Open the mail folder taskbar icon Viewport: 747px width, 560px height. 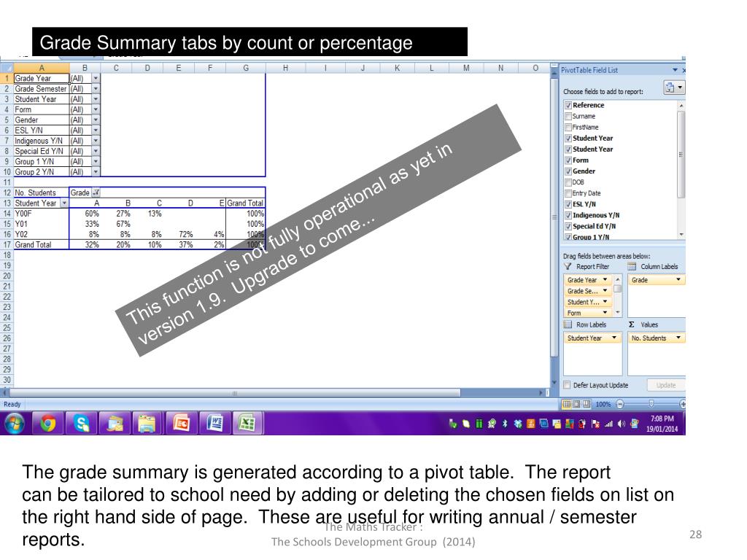[x=115, y=423]
